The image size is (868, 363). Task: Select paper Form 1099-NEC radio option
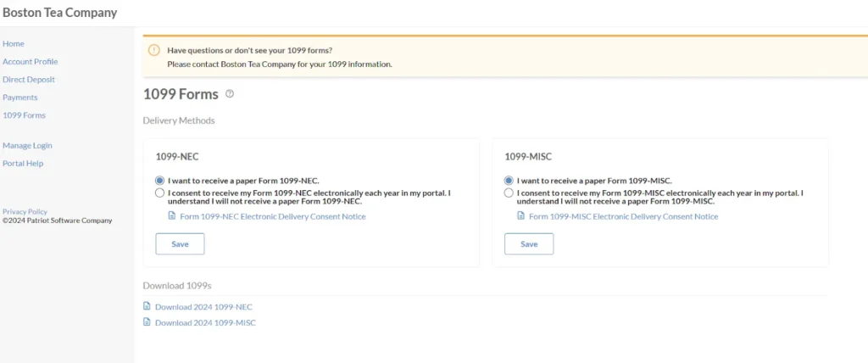pos(160,181)
